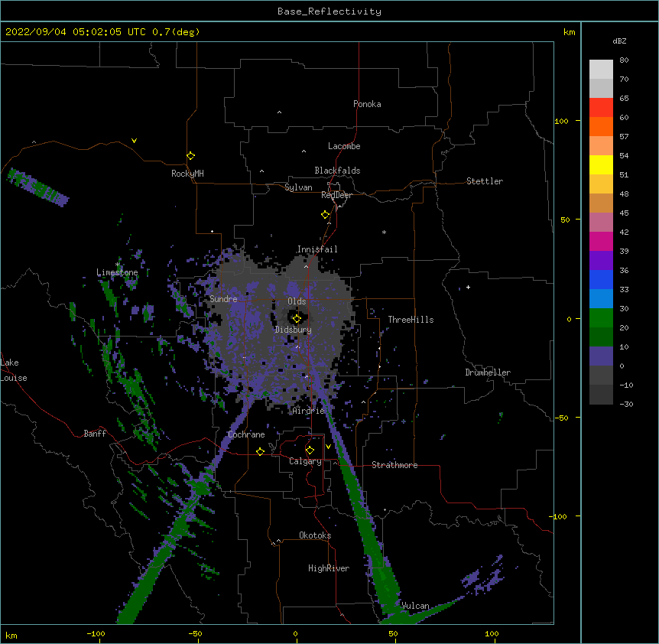
Task: Click the 80 value on the dBZ legend
Action: pos(624,60)
